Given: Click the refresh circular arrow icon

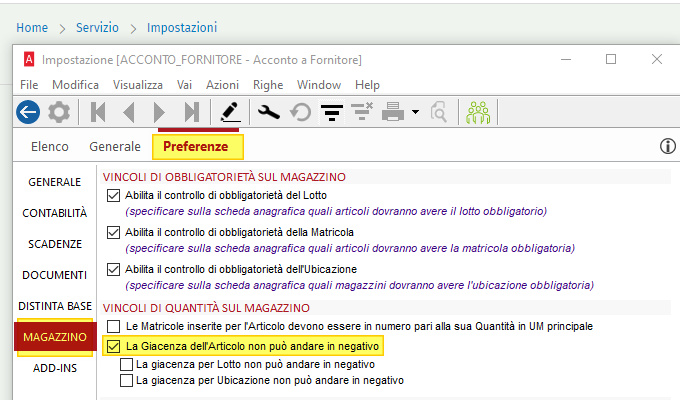Looking at the screenshot, I should click(x=300, y=112).
